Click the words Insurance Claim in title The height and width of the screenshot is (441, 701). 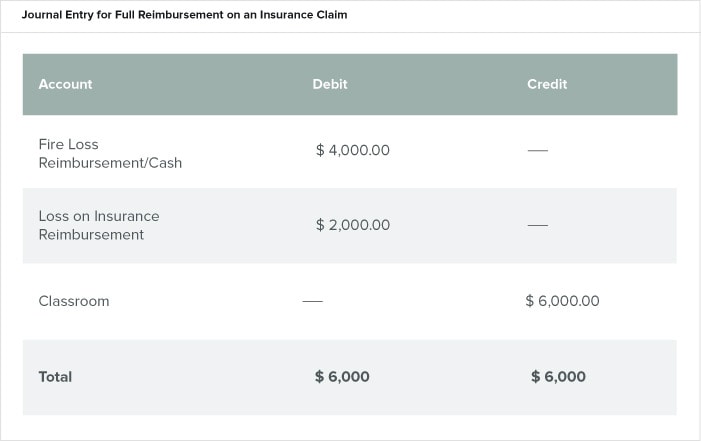click(x=304, y=15)
